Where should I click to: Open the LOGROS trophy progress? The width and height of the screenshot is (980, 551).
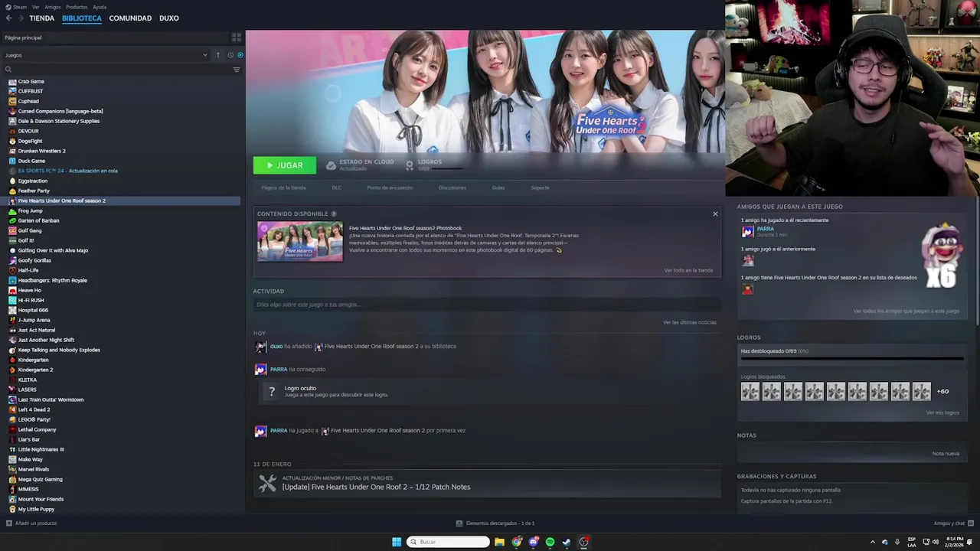[434, 165]
